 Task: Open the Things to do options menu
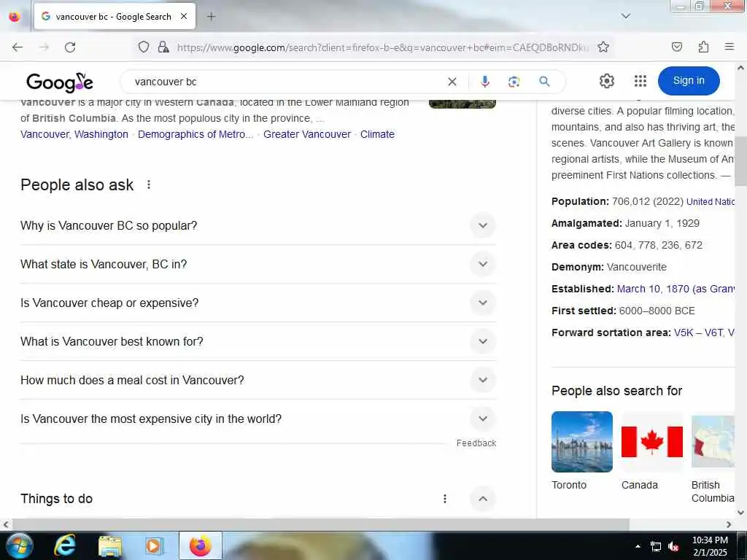tap(444, 499)
